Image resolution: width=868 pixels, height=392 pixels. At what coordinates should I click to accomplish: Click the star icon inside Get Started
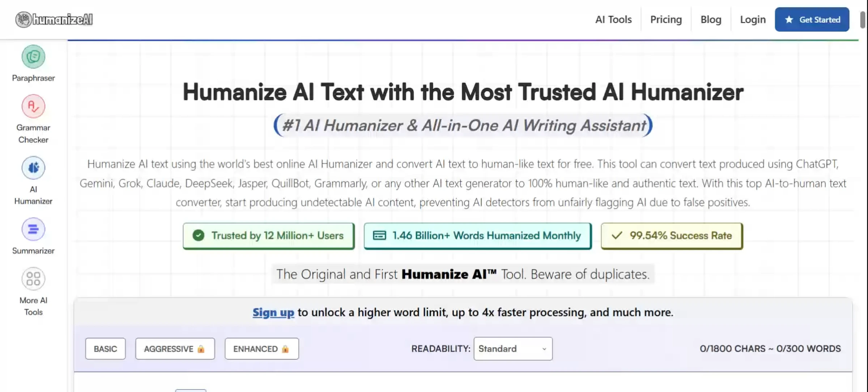788,20
